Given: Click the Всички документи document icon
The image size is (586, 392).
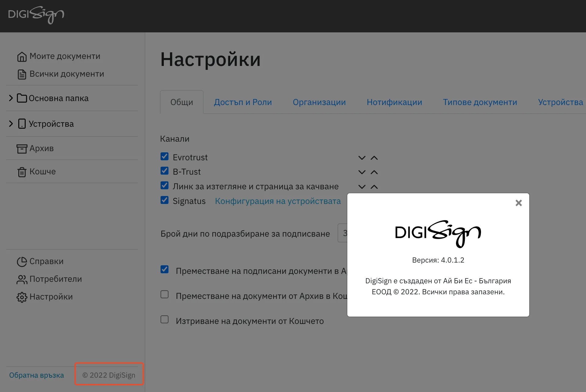Looking at the screenshot, I should 22,74.
